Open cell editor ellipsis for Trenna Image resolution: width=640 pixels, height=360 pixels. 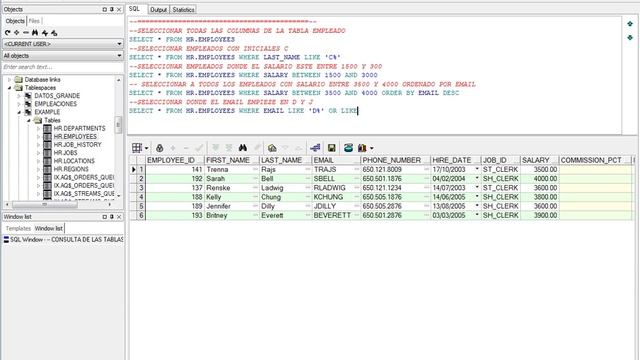[255, 169]
